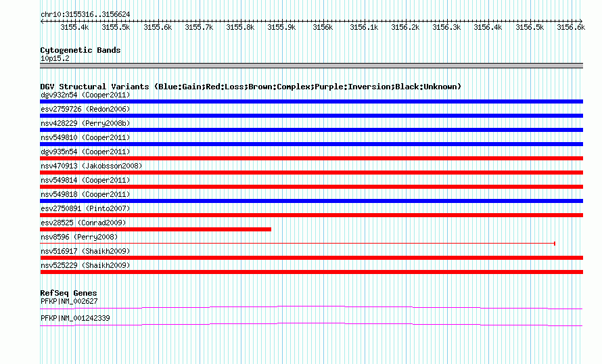Click the 10p15.2 cytogenetic band bar

(311, 66)
